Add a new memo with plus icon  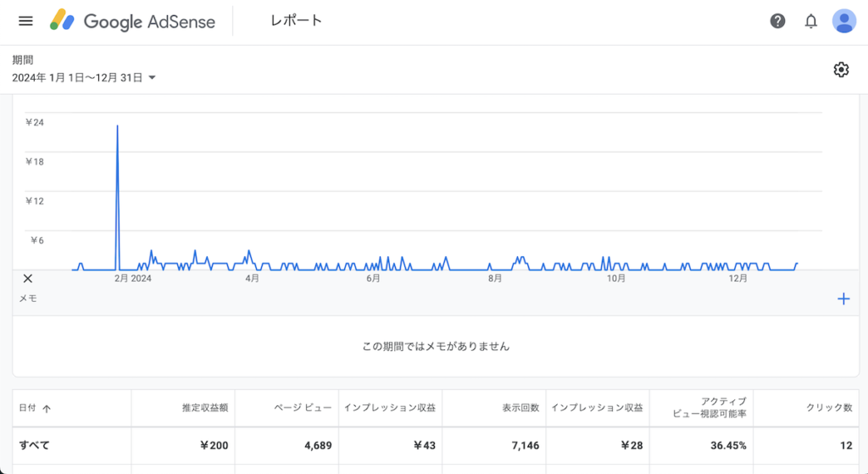coord(843,299)
